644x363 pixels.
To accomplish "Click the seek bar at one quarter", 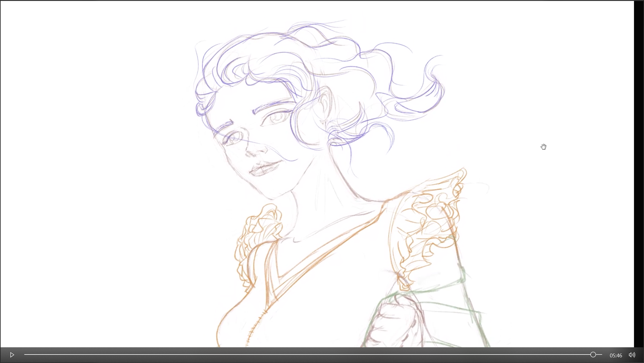I will pos(169,355).
